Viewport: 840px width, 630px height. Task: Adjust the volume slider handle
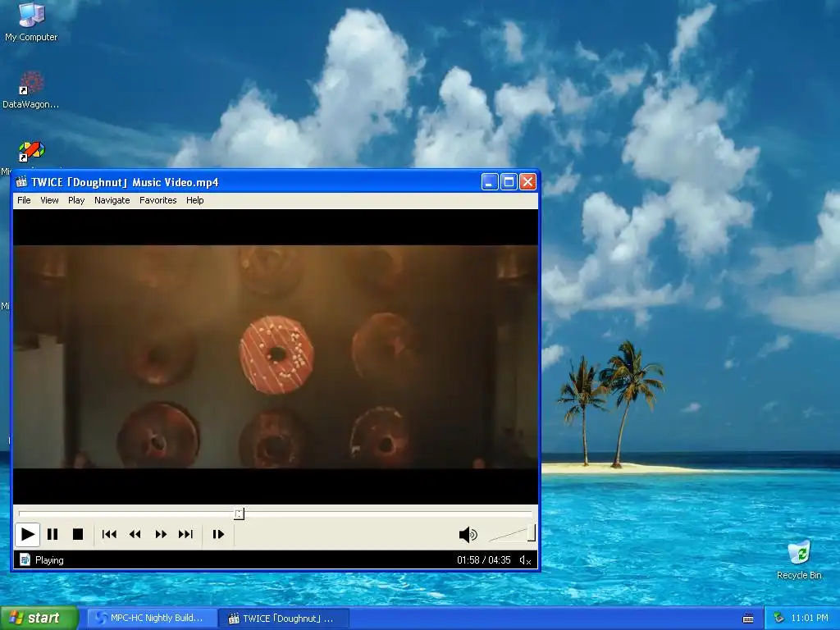coord(531,533)
